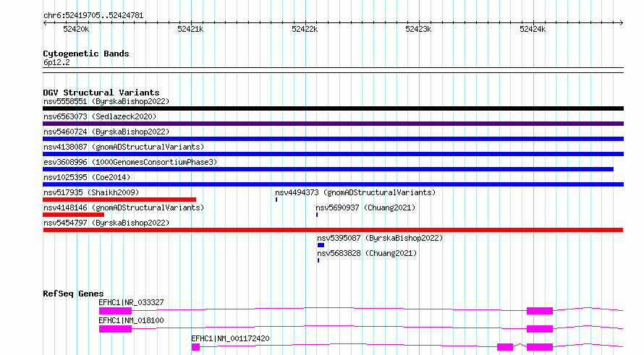Click the first magenta exon of EFHC1|NM_018100
Image resolution: width=644 pixels, height=355 pixels.
pos(115,329)
